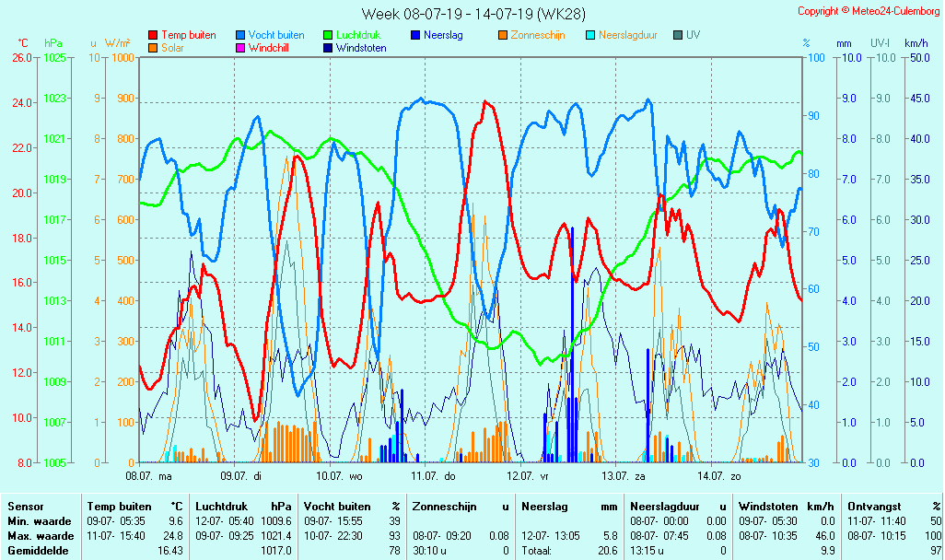Click the orange Zonneschijn legend swatch
The height and width of the screenshot is (560, 945).
click(x=503, y=35)
